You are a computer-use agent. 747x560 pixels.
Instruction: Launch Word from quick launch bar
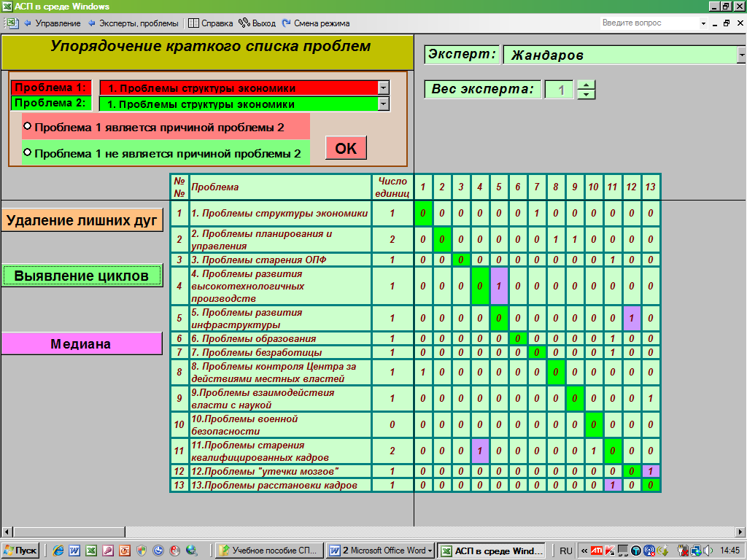tap(74, 551)
